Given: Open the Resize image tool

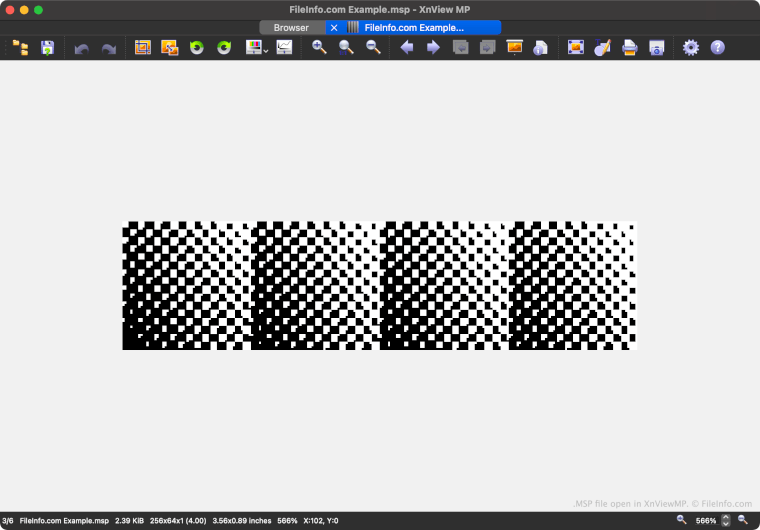Looking at the screenshot, I should click(x=169, y=48).
